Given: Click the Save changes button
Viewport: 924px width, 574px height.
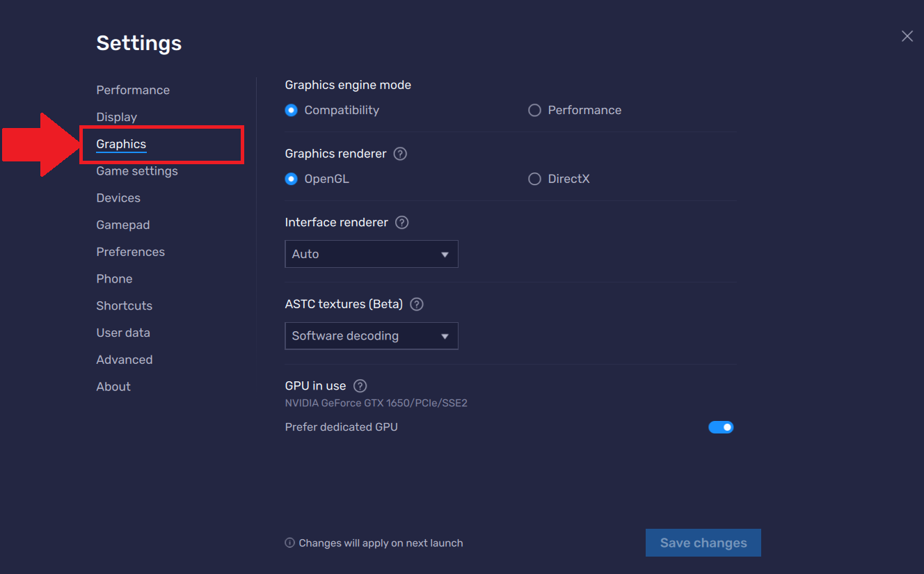Looking at the screenshot, I should 703,543.
